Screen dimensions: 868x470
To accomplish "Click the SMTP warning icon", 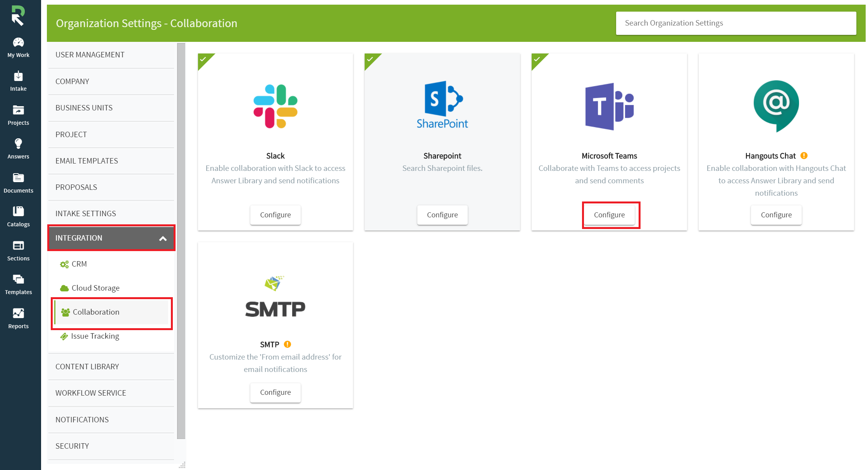I will coord(288,344).
